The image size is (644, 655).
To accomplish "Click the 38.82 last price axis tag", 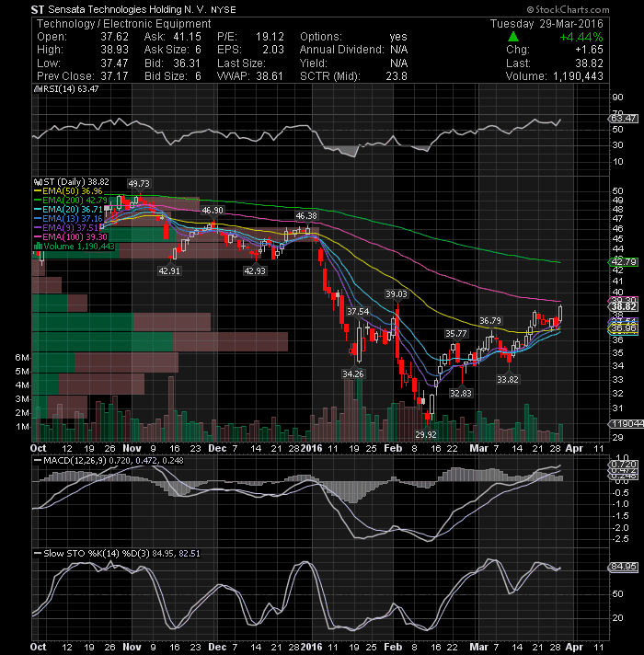I will point(624,306).
